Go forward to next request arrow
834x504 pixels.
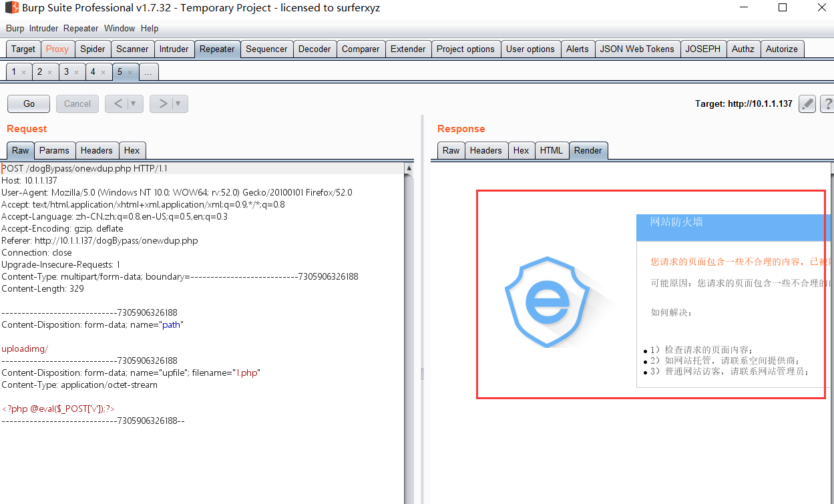[162, 103]
